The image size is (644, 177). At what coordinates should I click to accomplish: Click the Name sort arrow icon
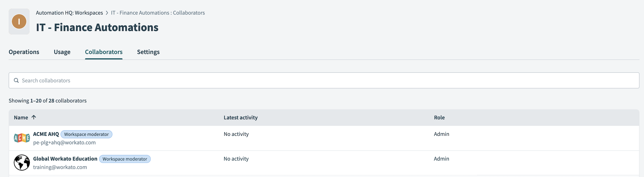34,117
